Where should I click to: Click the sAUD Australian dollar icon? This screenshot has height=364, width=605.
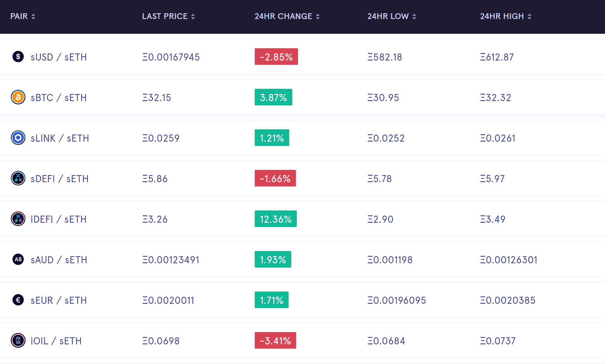click(x=18, y=259)
